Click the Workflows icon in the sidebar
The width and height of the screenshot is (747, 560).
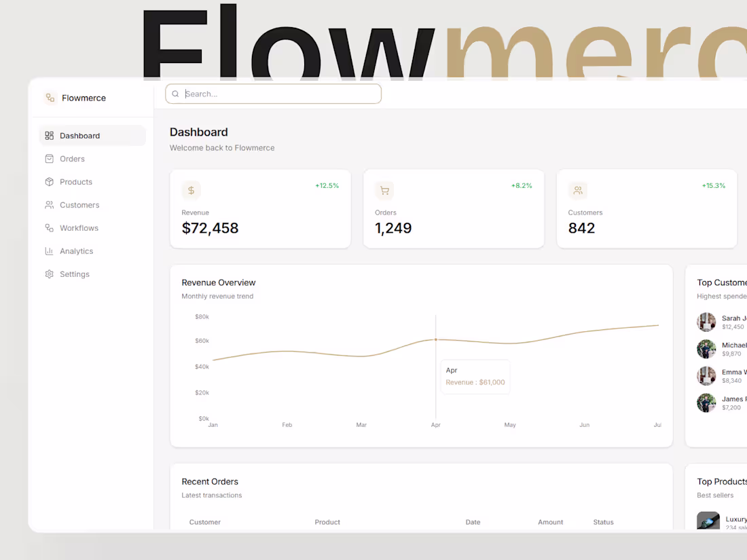pos(49,227)
